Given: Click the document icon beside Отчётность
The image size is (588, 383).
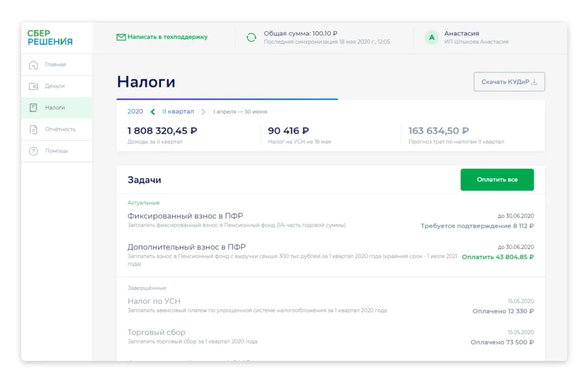Looking at the screenshot, I should pyautogui.click(x=33, y=129).
